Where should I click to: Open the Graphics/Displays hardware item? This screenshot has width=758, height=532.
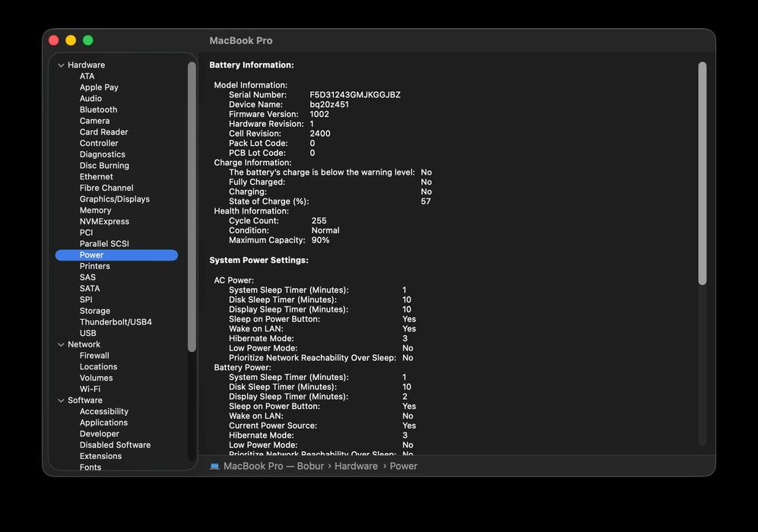pyautogui.click(x=114, y=199)
